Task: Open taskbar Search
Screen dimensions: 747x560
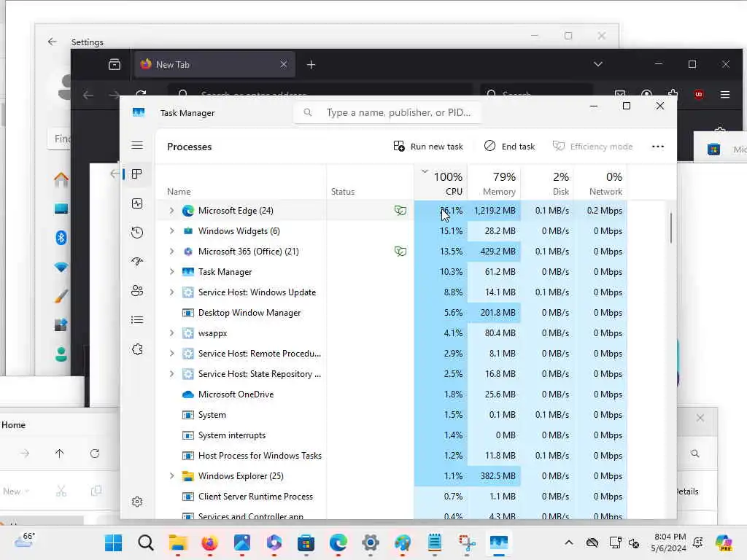Action: pos(146,542)
